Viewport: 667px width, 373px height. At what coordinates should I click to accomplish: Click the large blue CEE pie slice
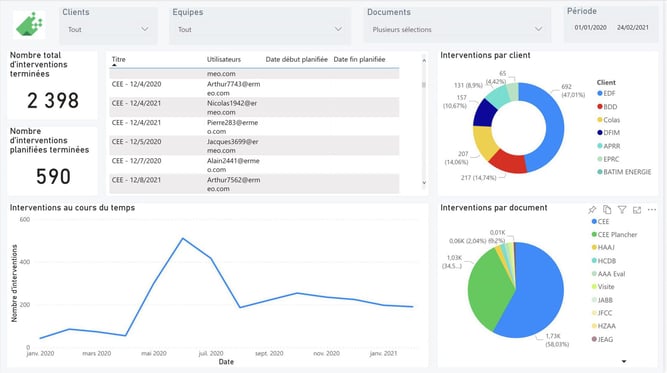point(538,293)
